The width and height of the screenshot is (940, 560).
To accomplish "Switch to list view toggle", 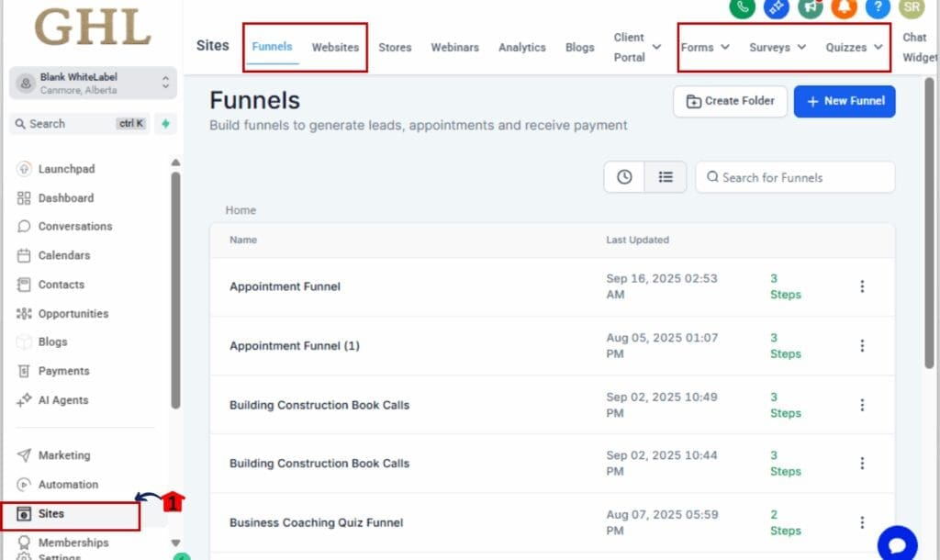I will pos(666,177).
